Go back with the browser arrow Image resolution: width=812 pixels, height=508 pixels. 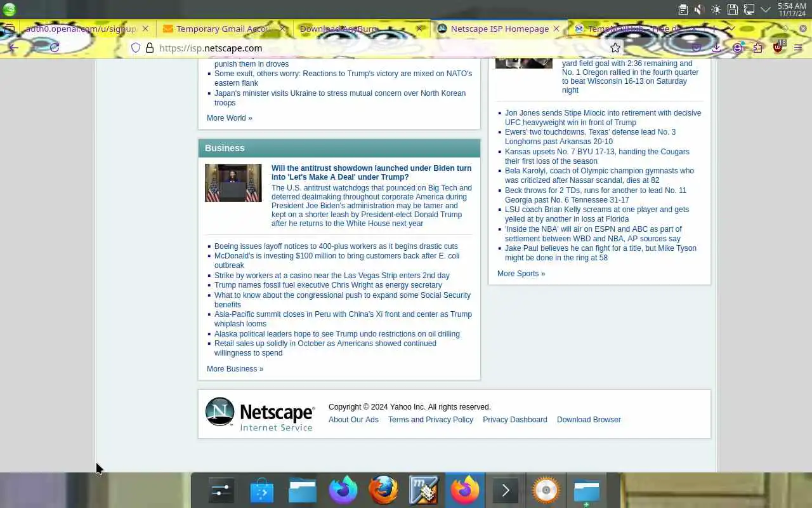[x=14, y=48]
